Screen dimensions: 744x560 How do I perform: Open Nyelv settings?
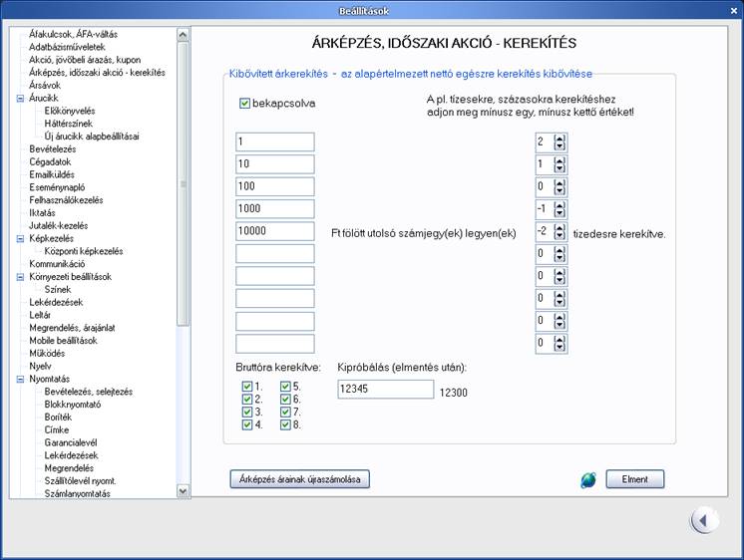tap(40, 367)
